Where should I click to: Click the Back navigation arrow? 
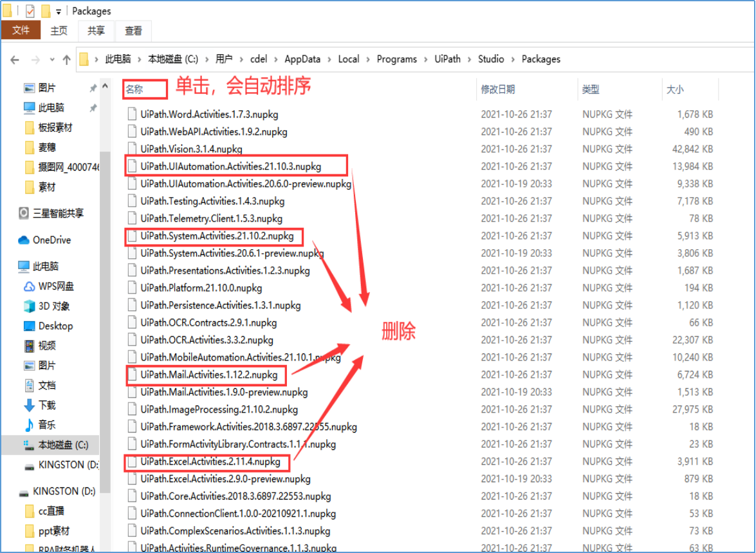pos(15,60)
